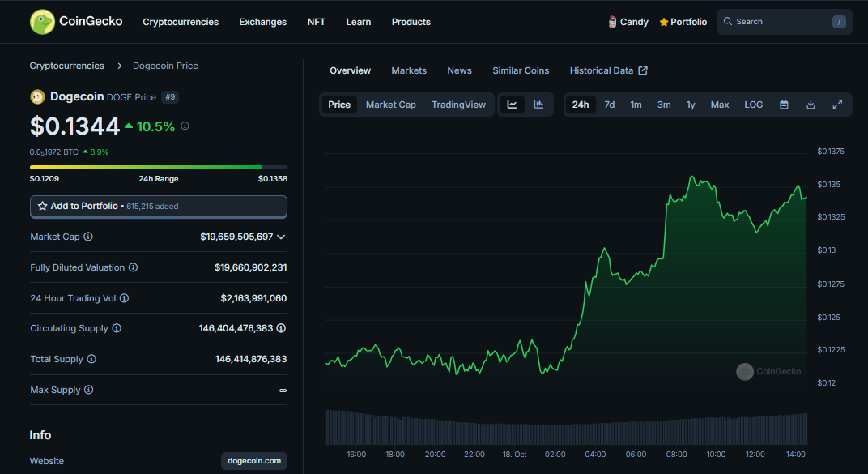
Task: Download the chart data
Action: click(811, 105)
